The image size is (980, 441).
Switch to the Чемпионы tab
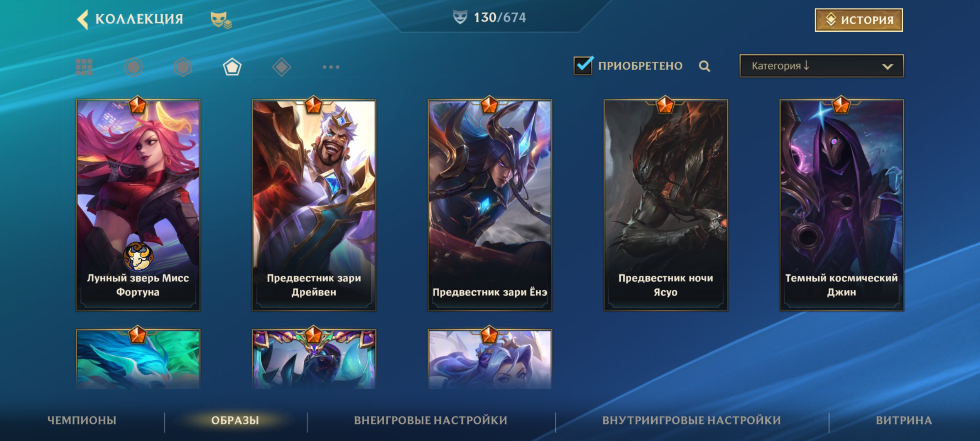82,421
